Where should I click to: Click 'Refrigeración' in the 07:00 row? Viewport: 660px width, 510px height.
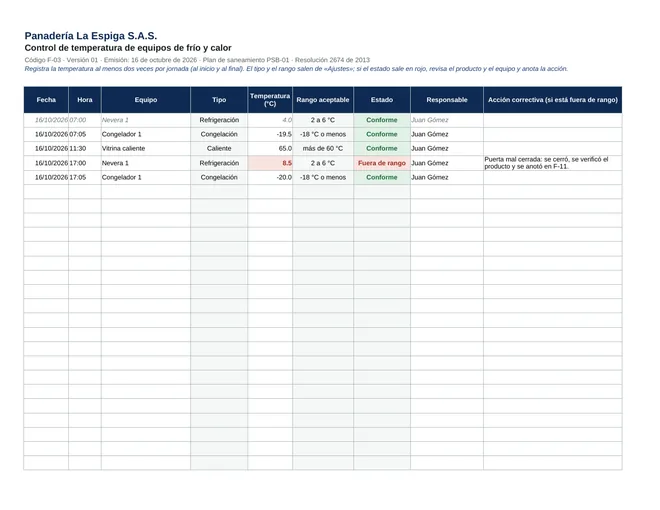[219, 120]
